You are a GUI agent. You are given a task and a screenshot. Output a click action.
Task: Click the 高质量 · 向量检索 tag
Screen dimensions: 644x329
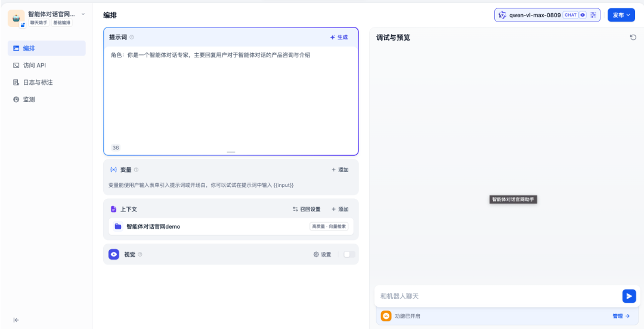click(329, 226)
